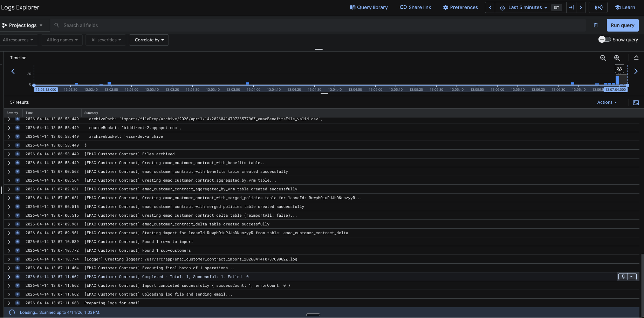
Task: Toggle timeline eye visibility icon
Action: [619, 69]
